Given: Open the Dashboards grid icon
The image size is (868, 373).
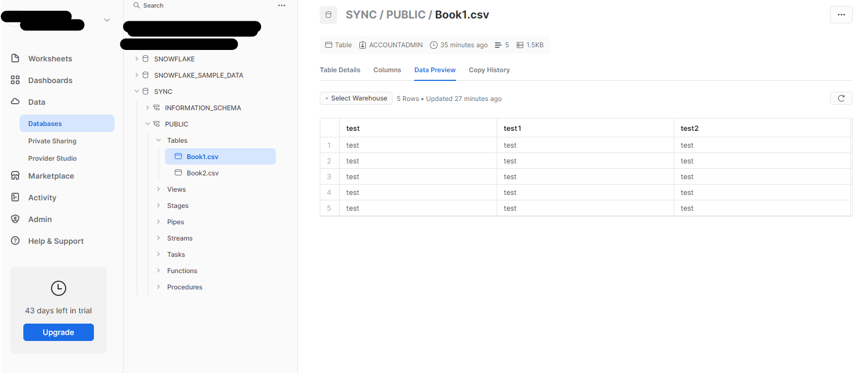Looking at the screenshot, I should click(15, 80).
